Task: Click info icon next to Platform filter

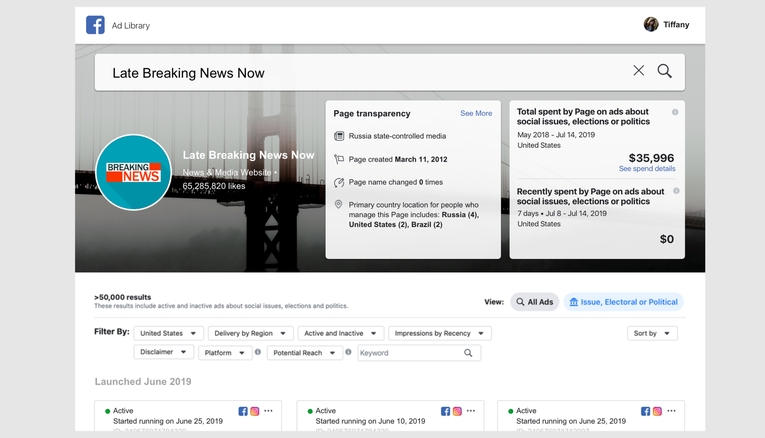Action: pos(258,352)
